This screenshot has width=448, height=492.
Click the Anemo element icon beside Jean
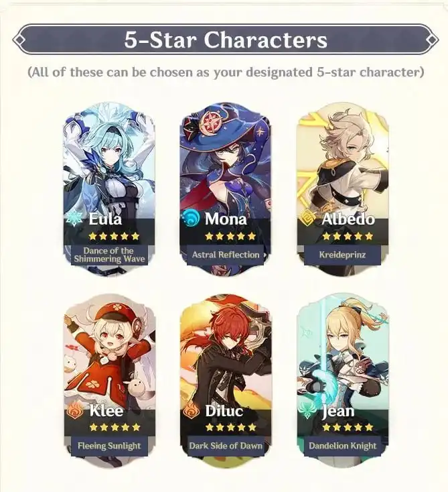(x=308, y=410)
